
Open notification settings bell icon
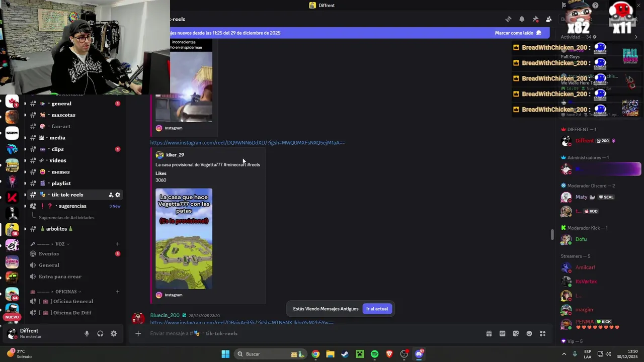tap(522, 19)
